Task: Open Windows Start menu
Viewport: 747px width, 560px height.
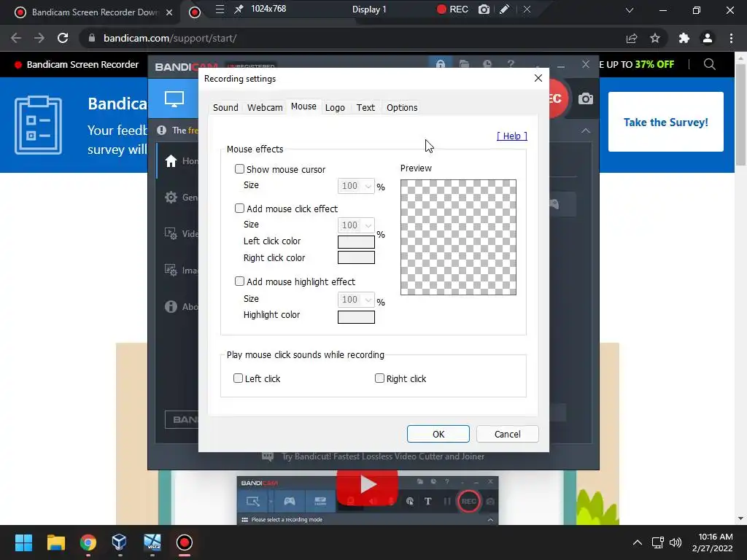Action: click(x=23, y=542)
